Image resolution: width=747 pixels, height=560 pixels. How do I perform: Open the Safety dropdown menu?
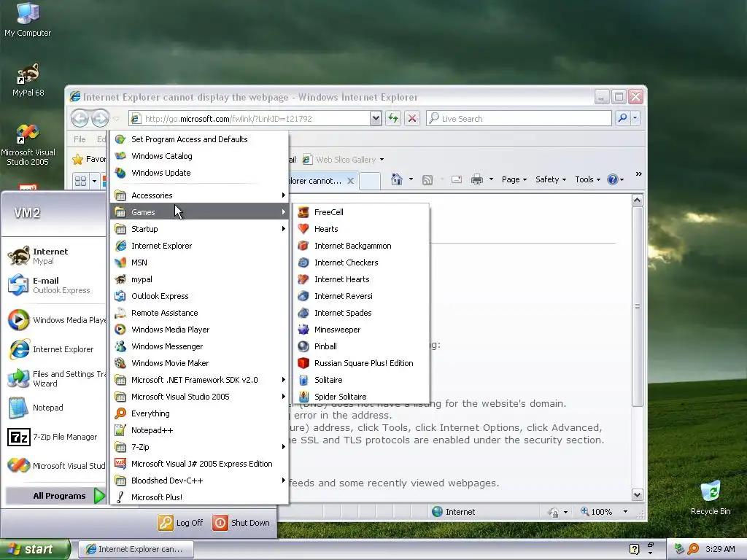coord(551,179)
